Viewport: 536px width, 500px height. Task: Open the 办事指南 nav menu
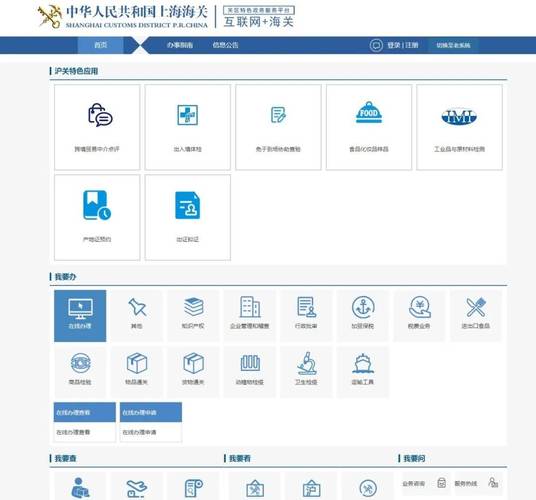point(180,45)
